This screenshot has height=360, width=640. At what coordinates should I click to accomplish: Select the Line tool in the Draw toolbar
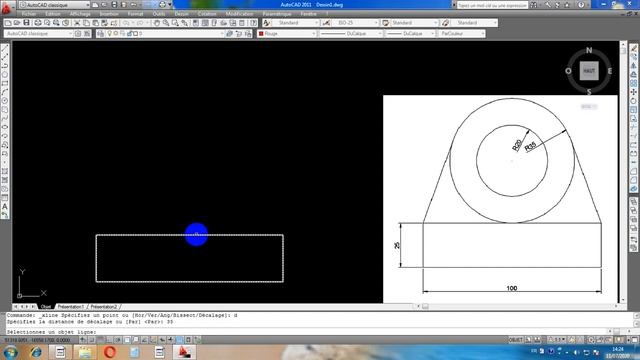pyautogui.click(x=5, y=49)
